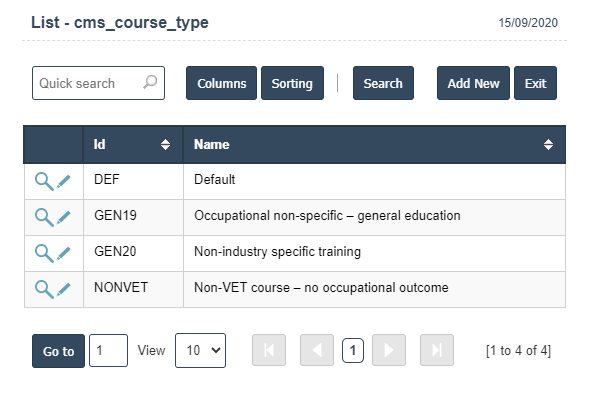
Task: Focus the Quick search field
Action: (98, 83)
